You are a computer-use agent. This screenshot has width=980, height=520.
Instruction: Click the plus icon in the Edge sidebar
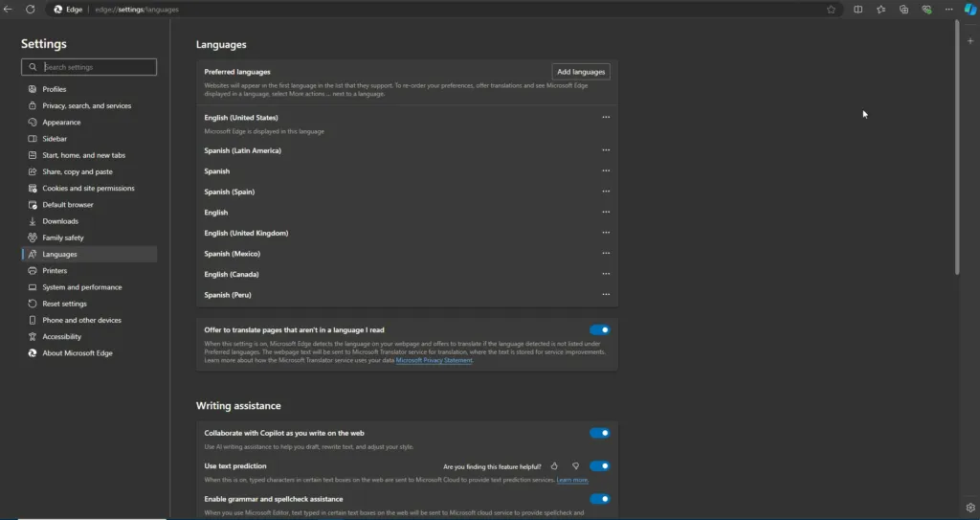tap(970, 40)
